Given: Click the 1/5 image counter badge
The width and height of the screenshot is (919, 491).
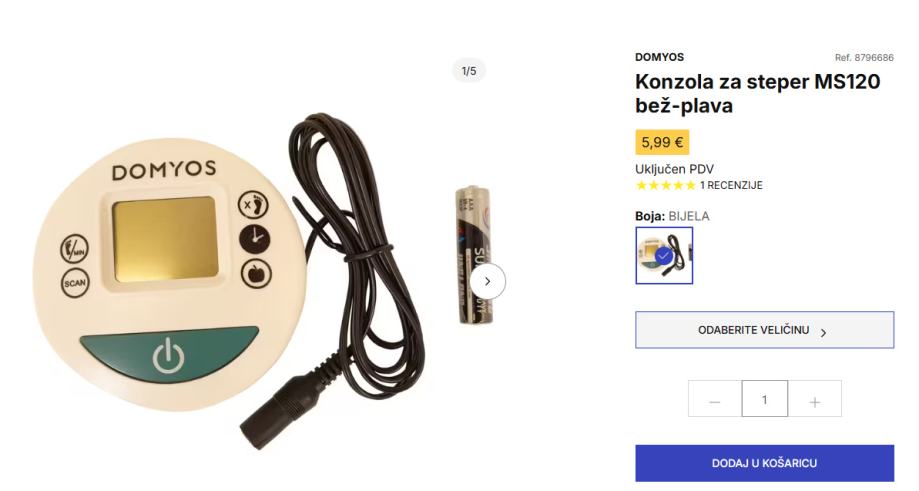Looking at the screenshot, I should [x=469, y=71].
